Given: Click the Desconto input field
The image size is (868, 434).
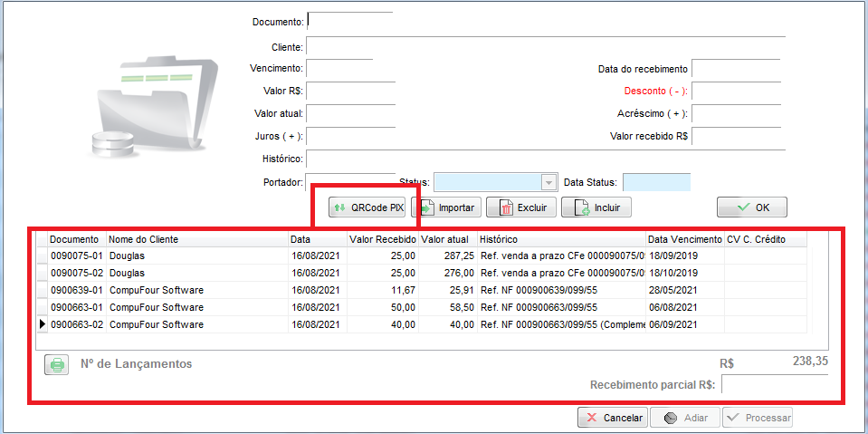Looking at the screenshot, I should coord(735,91).
